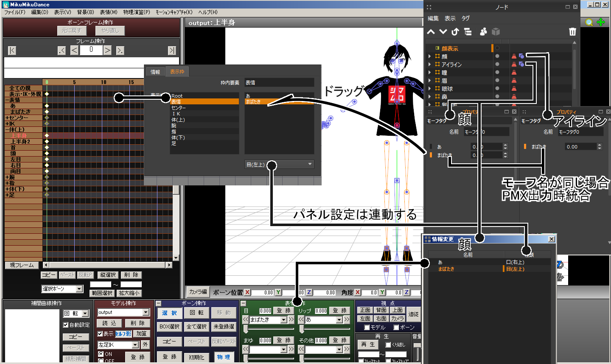
Task: Click << previous morph button beside まばたき
Action: [x=246, y=320]
